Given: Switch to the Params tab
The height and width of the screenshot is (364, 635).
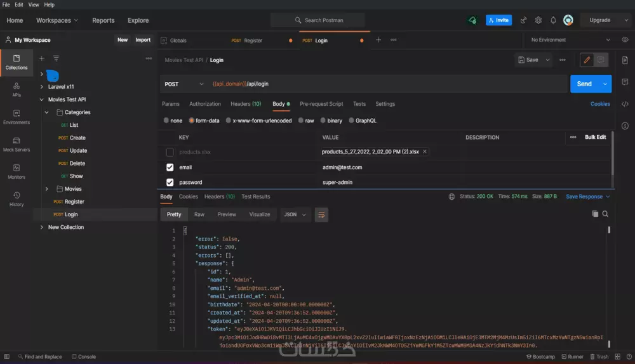Looking at the screenshot, I should click(170, 104).
